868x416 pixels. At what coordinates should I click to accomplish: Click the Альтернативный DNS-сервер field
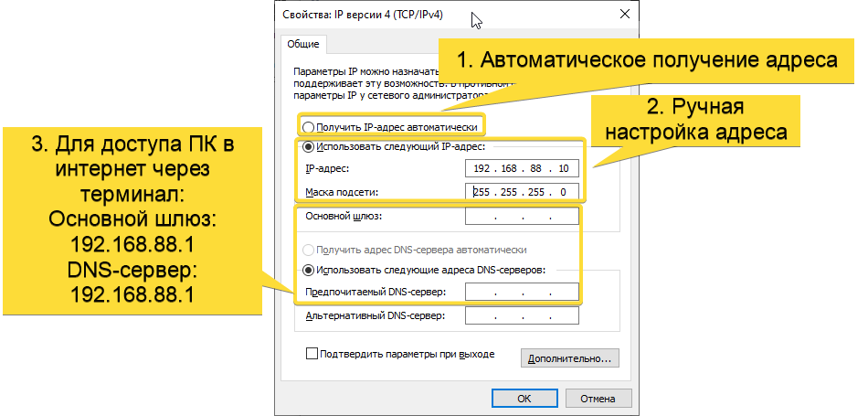tap(522, 315)
